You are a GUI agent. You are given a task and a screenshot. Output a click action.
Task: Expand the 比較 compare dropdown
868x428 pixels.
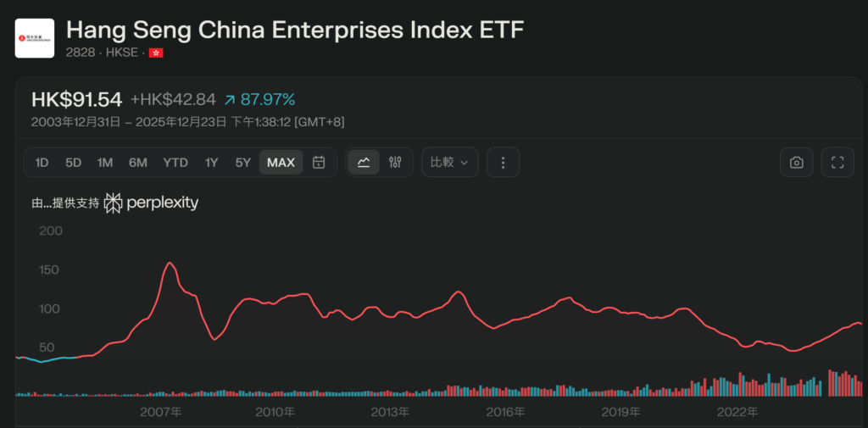coord(449,163)
